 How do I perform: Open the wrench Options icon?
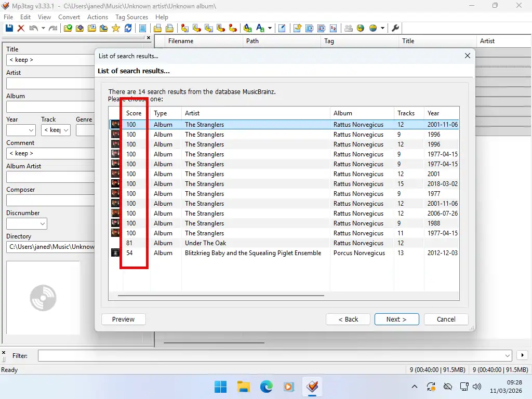(395, 28)
